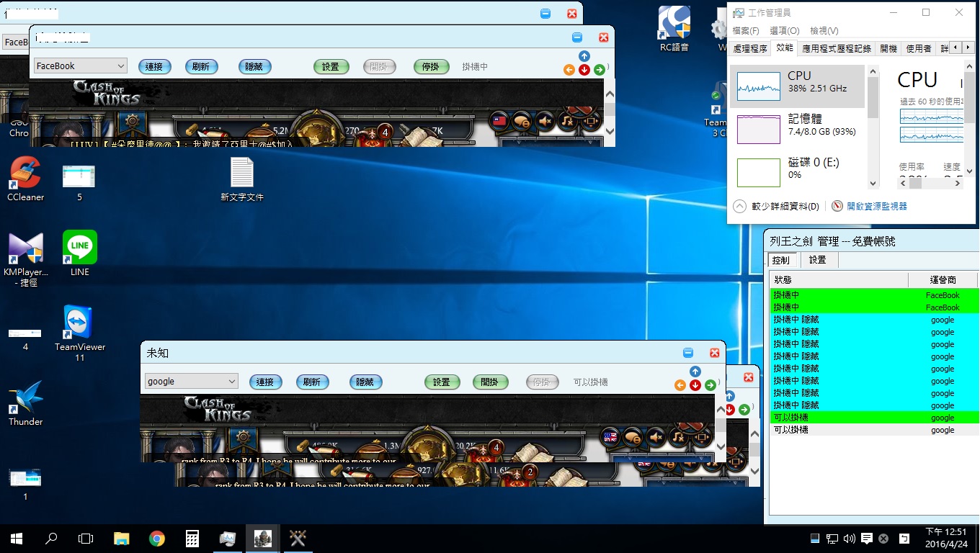Click fullscreen icon in FaceBook game window
Screen dimensions: 980x553
[x=589, y=121]
